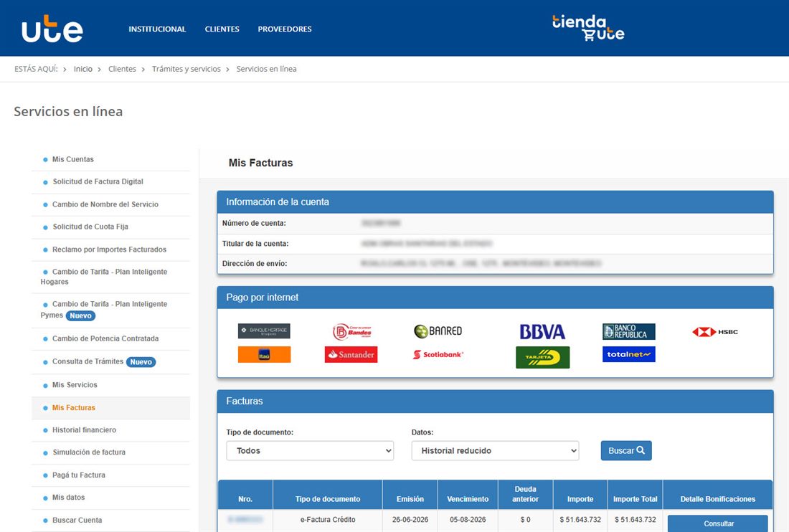Choose the orange Itaú bank logo

tap(264, 354)
